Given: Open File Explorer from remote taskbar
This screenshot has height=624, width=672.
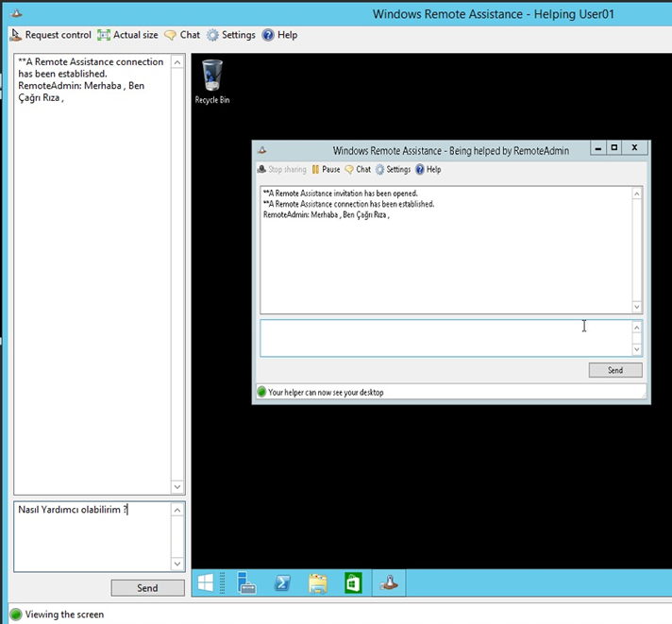Looking at the screenshot, I should click(318, 583).
